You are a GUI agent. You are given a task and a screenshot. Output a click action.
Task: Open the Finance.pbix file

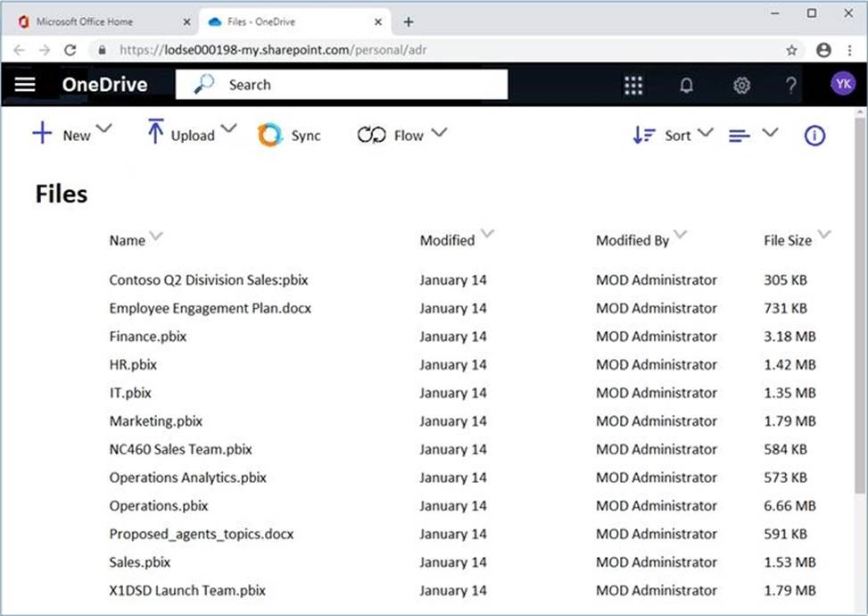tap(147, 337)
